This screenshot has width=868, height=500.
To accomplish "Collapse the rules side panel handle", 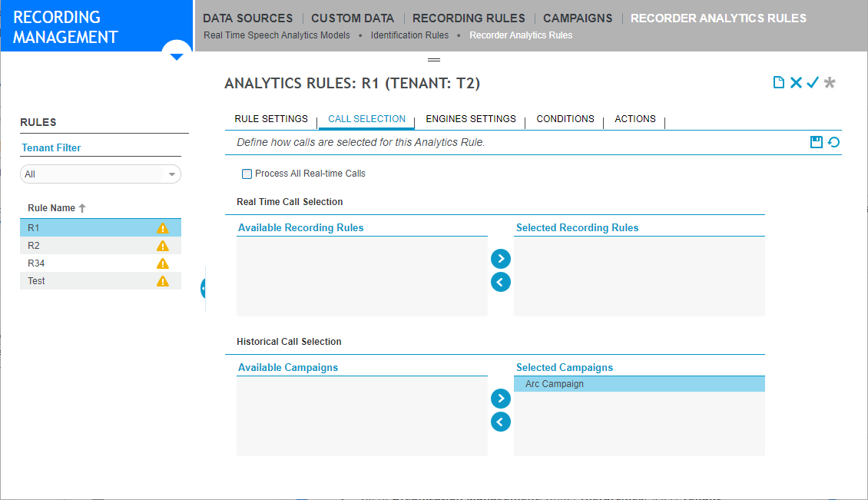I will [203, 288].
